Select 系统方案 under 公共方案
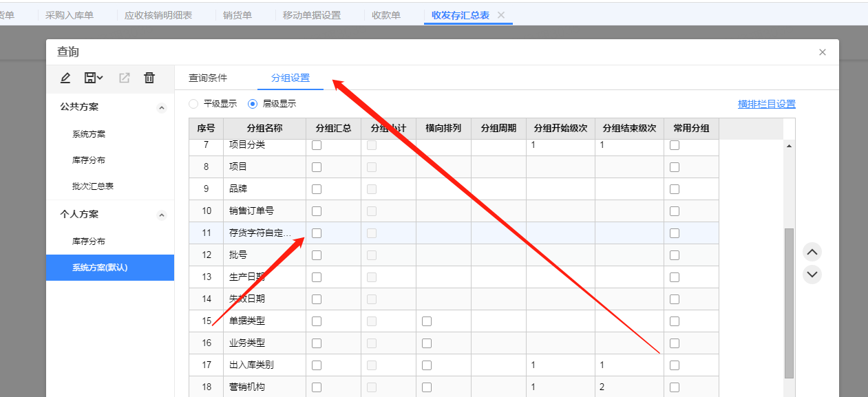 point(89,134)
